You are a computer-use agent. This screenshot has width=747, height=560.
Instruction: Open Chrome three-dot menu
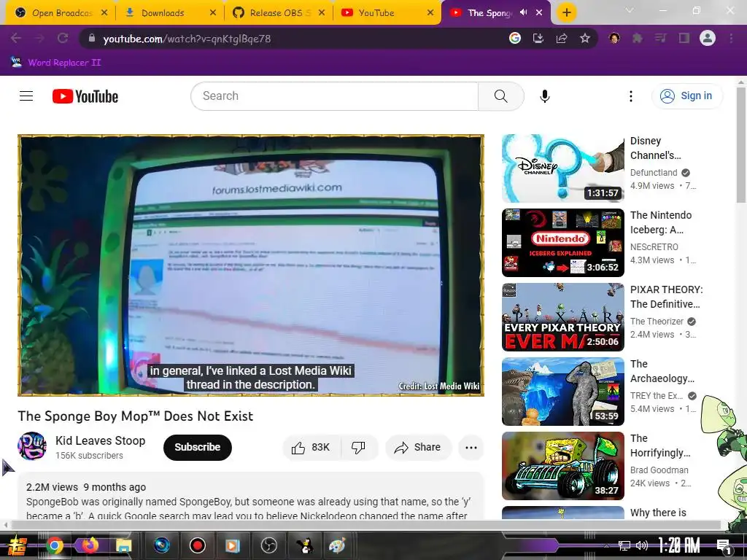731,38
